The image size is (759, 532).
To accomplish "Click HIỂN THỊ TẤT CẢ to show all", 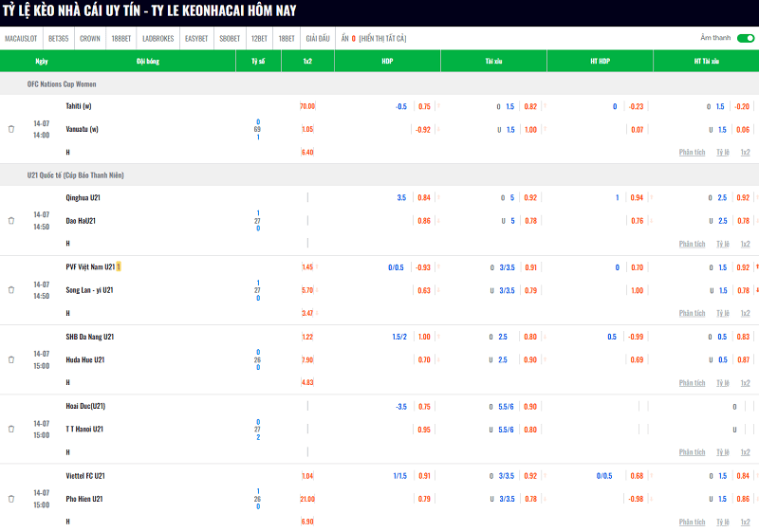I will click(x=382, y=38).
